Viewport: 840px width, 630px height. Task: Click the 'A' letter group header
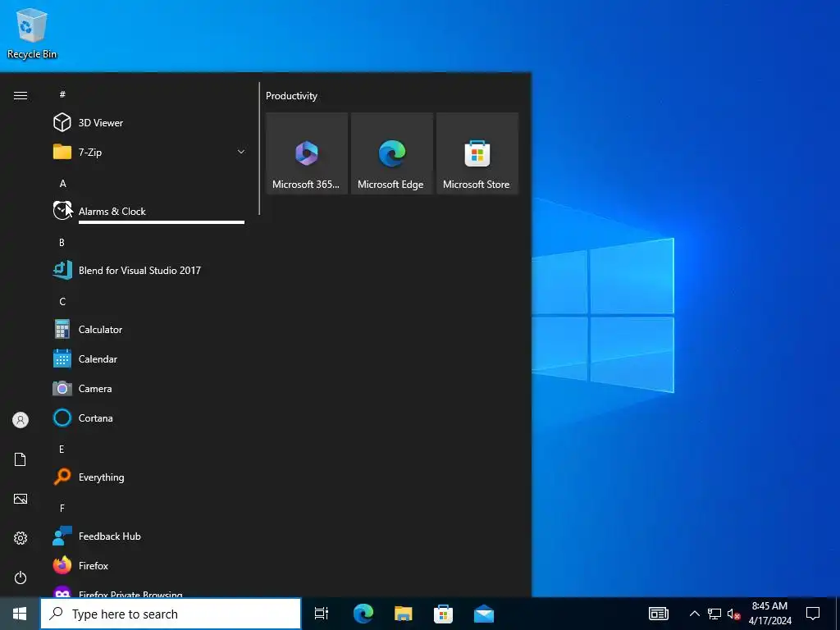[x=62, y=183]
